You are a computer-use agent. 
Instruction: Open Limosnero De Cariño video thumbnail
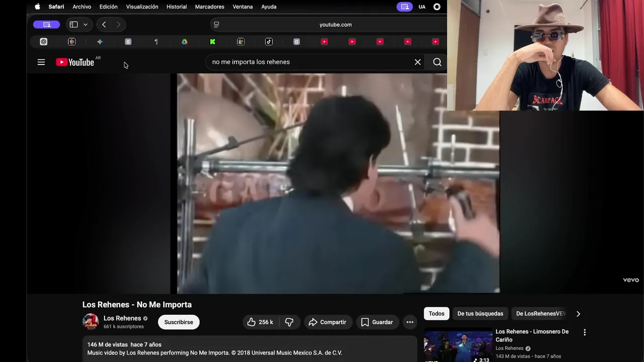(x=458, y=345)
